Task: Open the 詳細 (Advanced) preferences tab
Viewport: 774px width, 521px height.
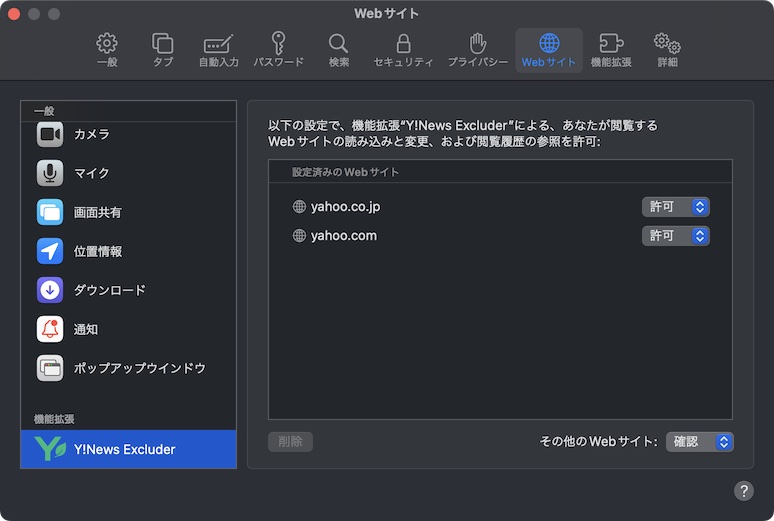Action: click(x=667, y=50)
